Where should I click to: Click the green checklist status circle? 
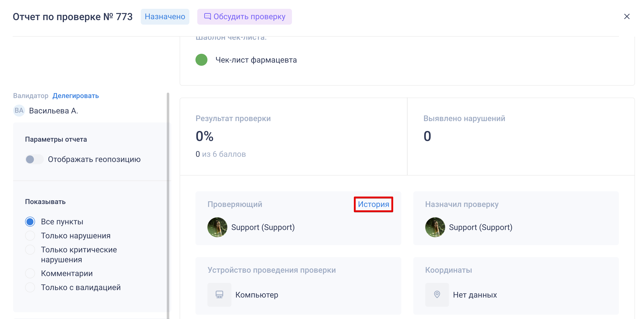tap(201, 60)
